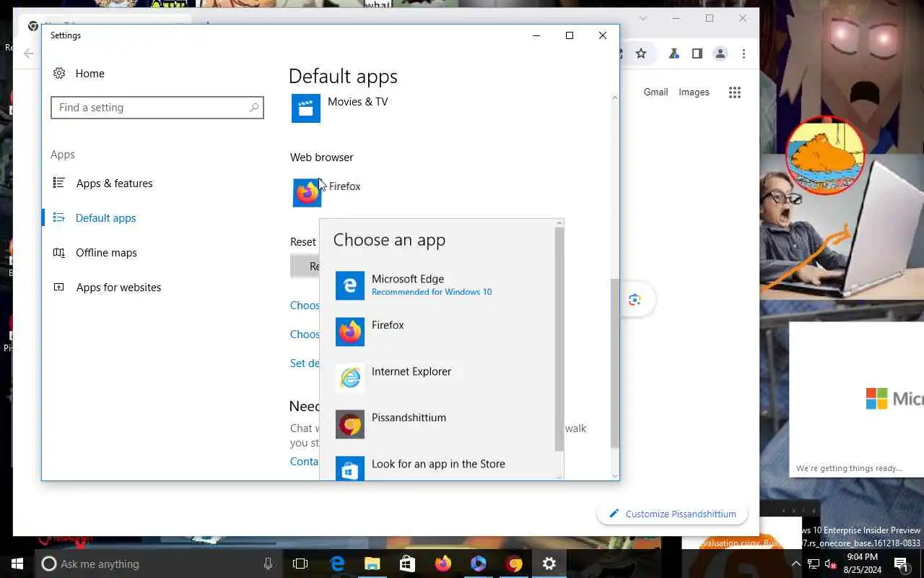Choose Firefox icon in Choose an app

350,332
